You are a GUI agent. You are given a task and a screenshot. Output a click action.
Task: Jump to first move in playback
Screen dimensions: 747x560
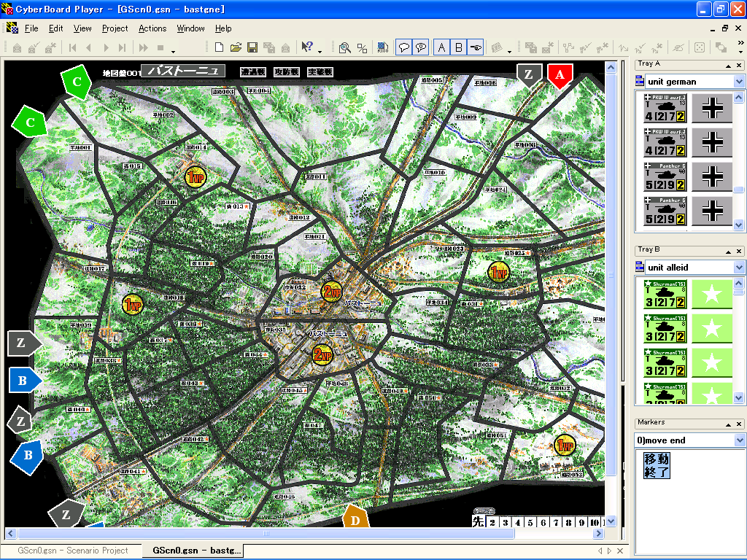[x=72, y=47]
